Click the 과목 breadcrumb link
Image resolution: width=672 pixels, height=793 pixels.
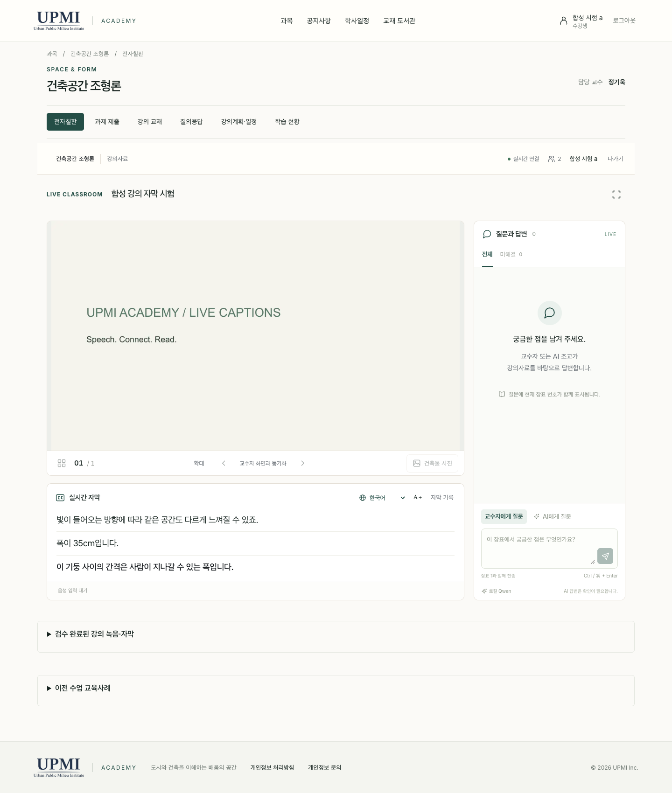click(x=52, y=54)
